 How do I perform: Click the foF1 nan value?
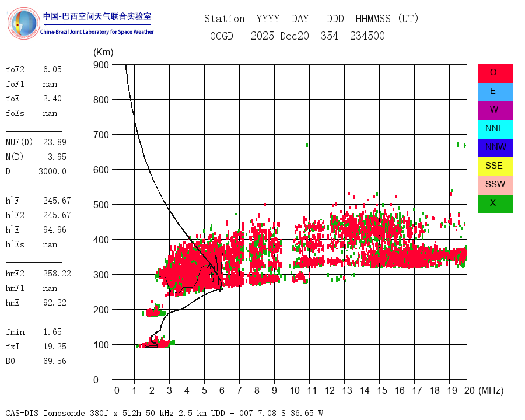pyautogui.click(x=50, y=84)
